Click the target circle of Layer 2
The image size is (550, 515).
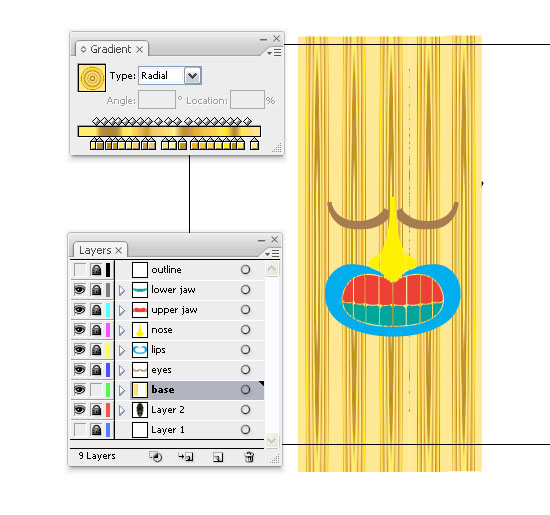coord(246,409)
